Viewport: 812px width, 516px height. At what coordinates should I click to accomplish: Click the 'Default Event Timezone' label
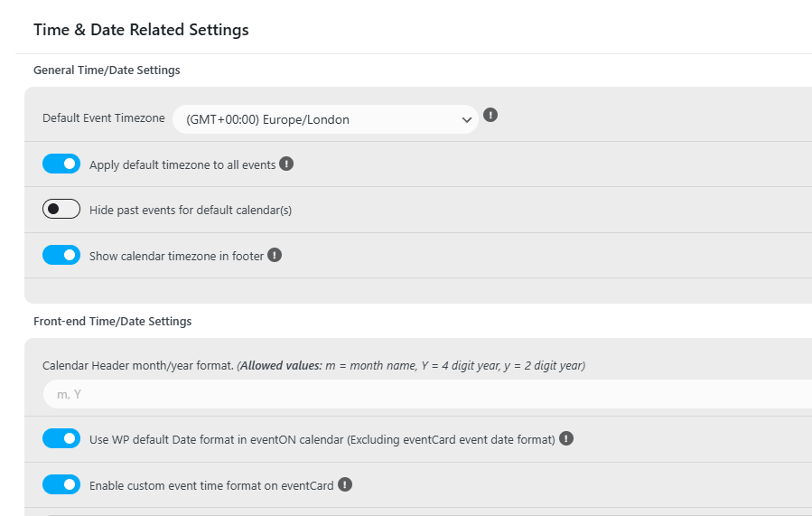pos(104,118)
